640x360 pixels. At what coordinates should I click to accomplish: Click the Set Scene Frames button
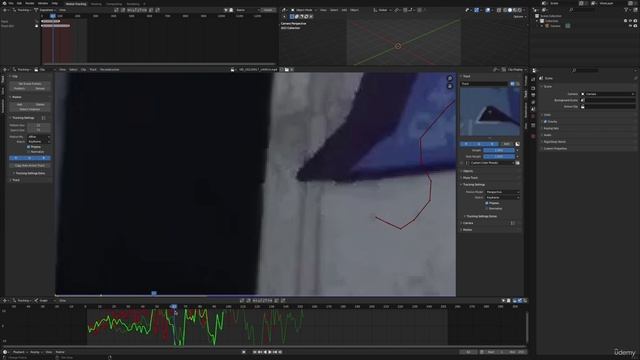tap(30, 84)
